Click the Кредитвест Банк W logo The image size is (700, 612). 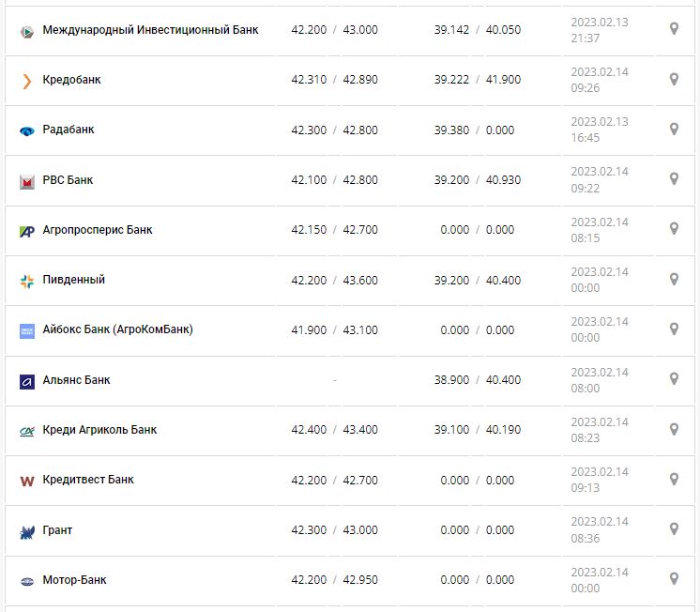(26, 481)
